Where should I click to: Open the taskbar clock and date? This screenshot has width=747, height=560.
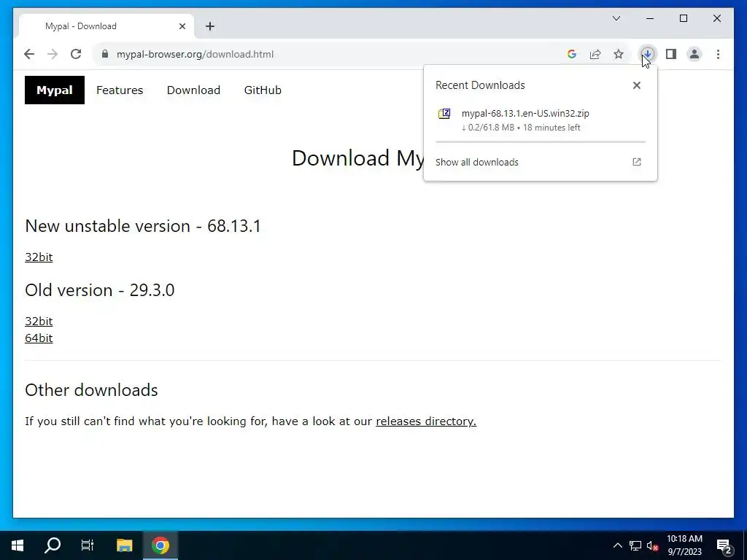(684, 545)
